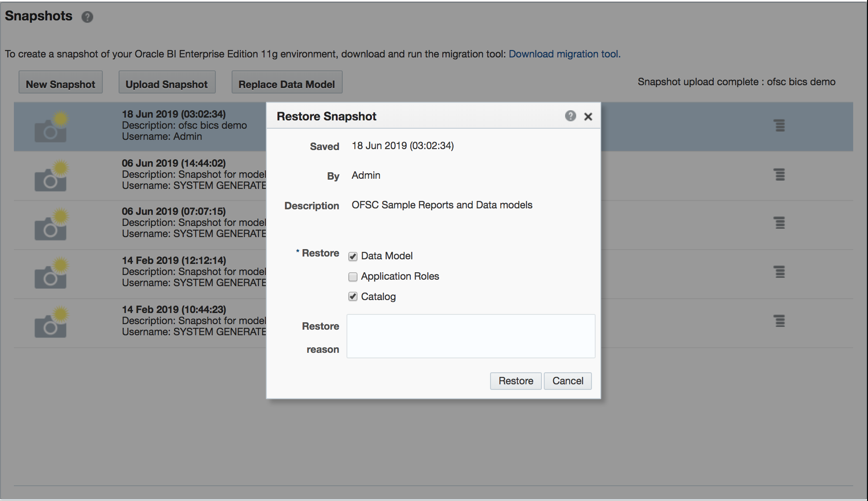Open actions menu for 14 Feb 10:44:23 snapshot
The image size is (868, 501).
coord(780,321)
